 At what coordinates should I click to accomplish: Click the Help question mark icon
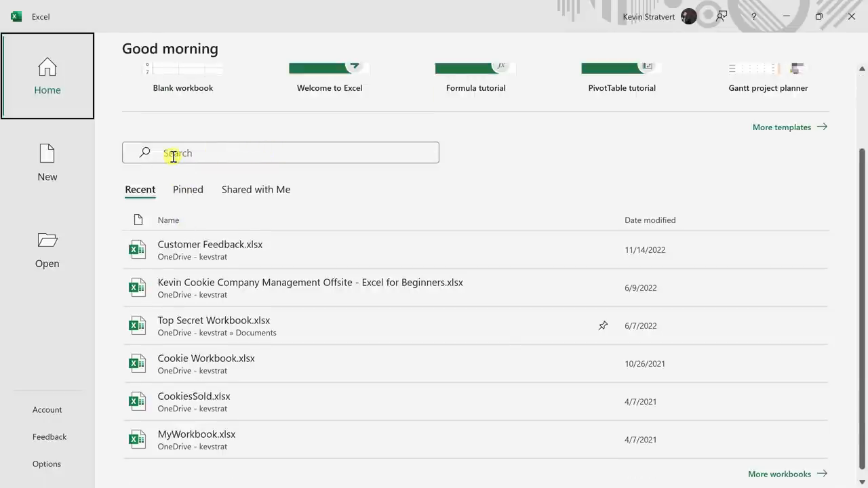point(753,16)
